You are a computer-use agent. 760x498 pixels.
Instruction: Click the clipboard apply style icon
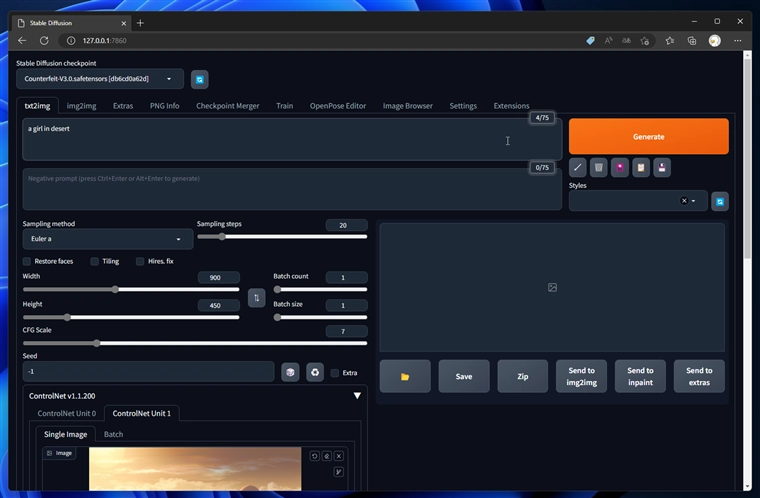tap(641, 167)
